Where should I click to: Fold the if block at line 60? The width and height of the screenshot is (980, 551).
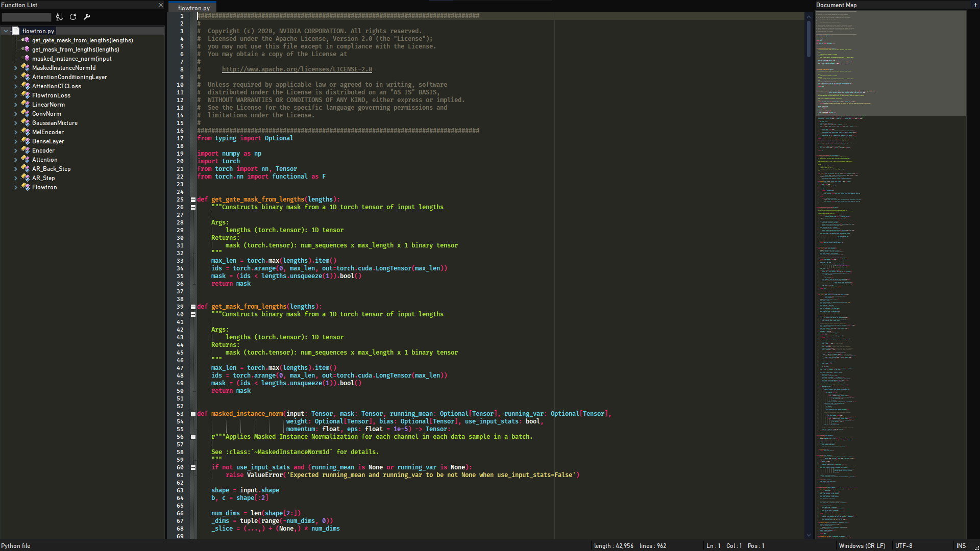(x=193, y=467)
